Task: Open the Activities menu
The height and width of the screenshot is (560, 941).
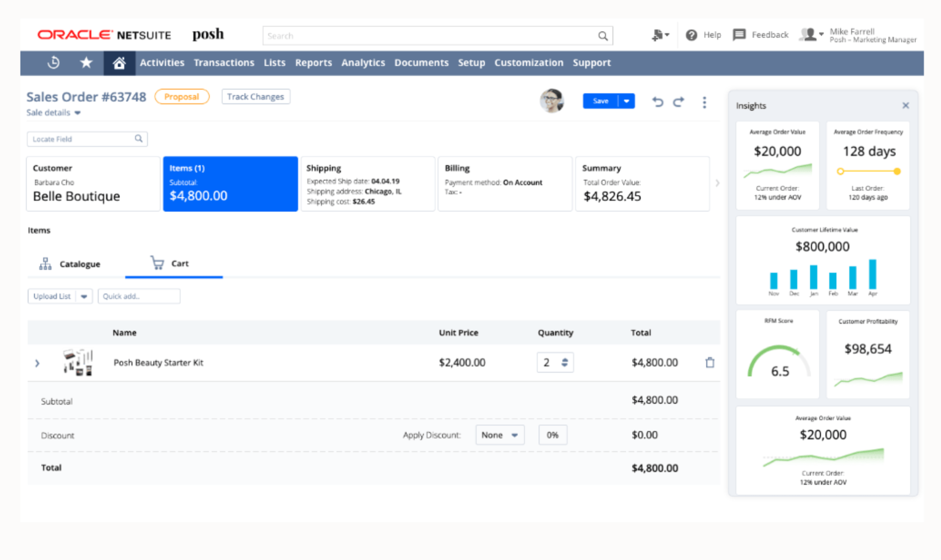Action: 162,63
